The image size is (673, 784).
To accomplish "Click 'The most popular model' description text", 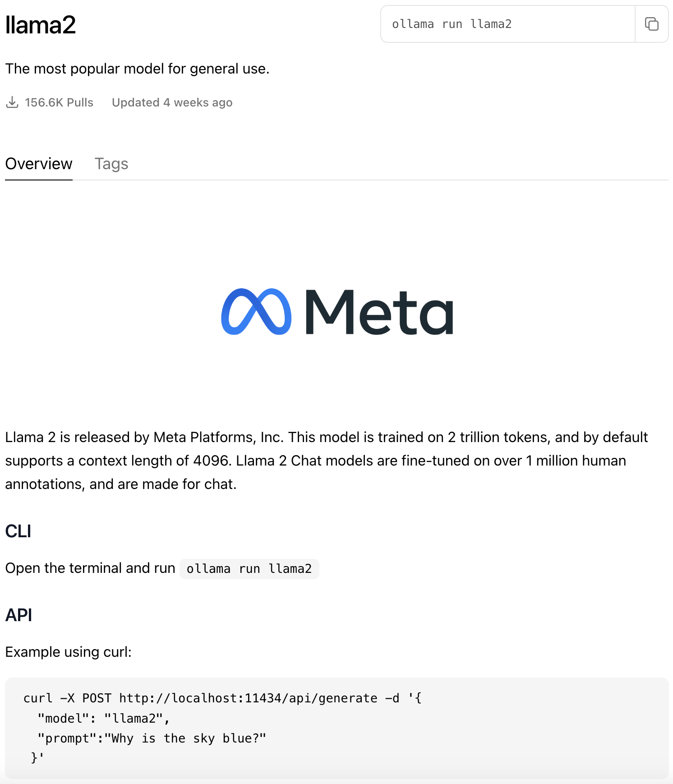I will click(x=137, y=69).
